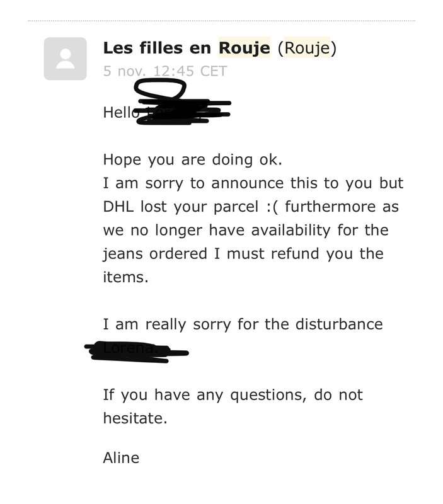Click the 'we no longer have availability' line

tap(246, 230)
